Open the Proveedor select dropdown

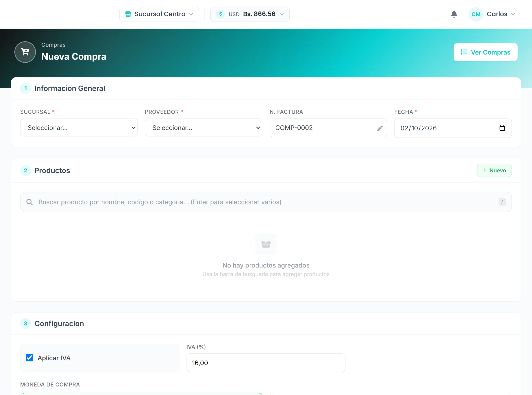pos(204,128)
